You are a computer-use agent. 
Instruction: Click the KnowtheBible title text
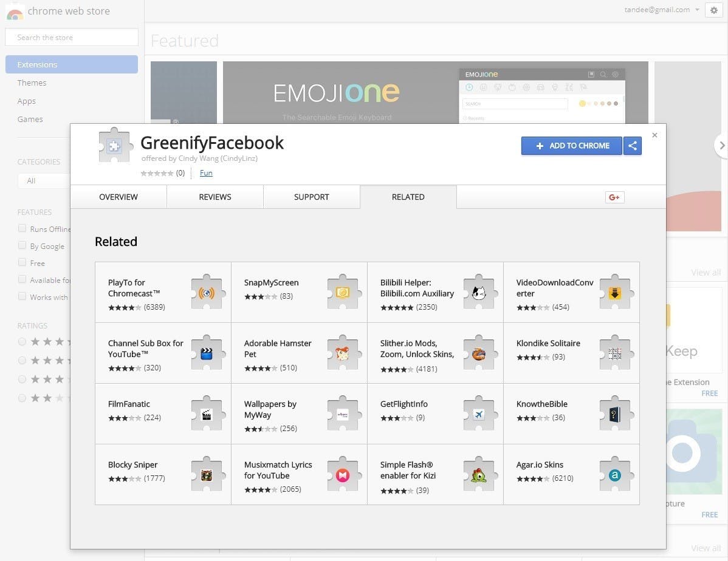click(x=542, y=404)
